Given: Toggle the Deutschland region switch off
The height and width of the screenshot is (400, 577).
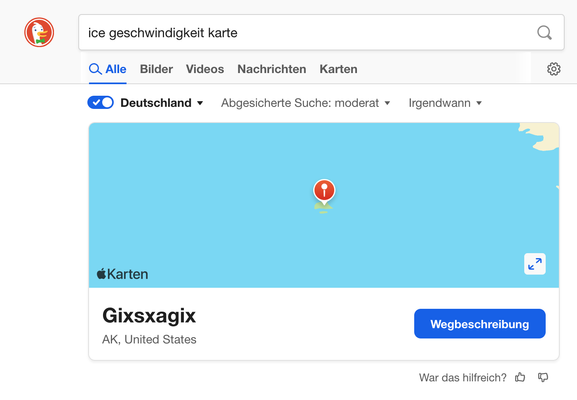Looking at the screenshot, I should point(100,103).
